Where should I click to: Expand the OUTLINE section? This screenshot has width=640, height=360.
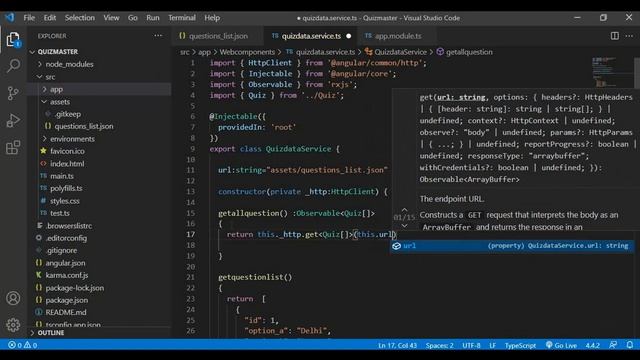[x=51, y=333]
